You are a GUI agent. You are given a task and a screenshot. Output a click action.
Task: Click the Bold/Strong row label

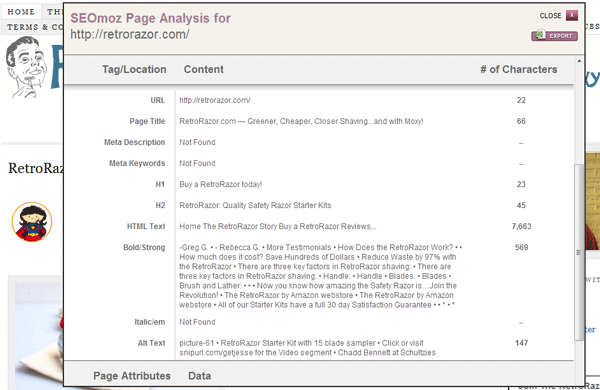tap(144, 248)
